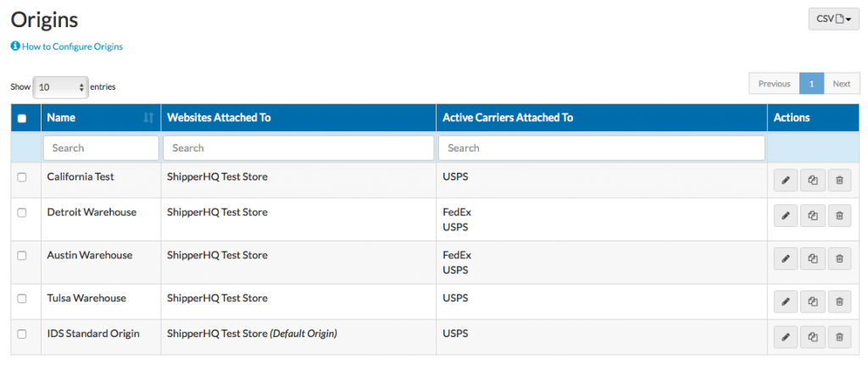Delete the IDS Standard Origin
Viewport: 868px width, 365px height.
839,338
